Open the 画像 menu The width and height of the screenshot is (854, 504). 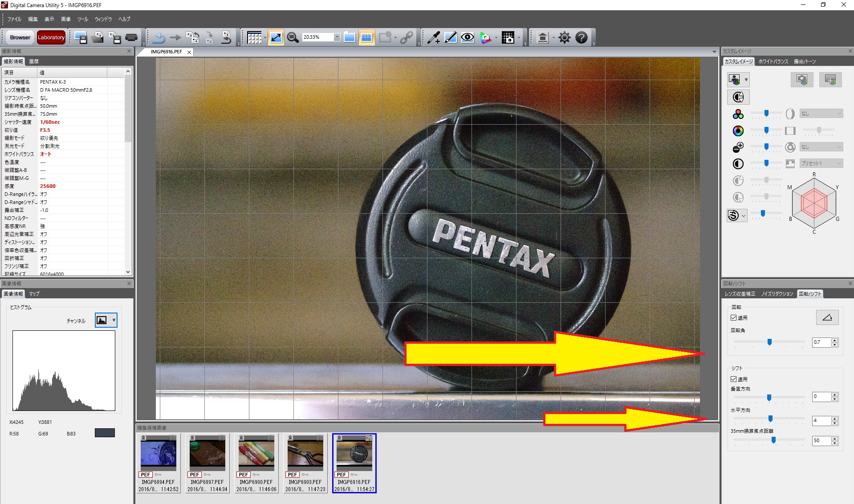66,19
